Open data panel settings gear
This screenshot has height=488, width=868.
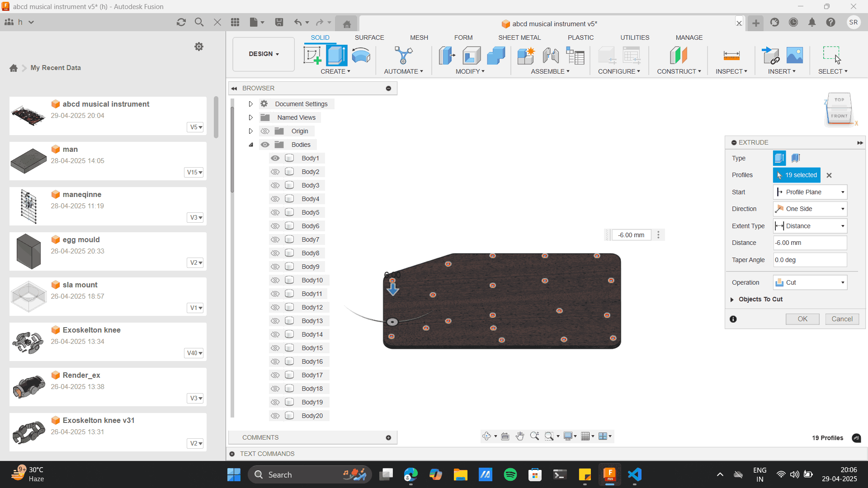pos(199,47)
